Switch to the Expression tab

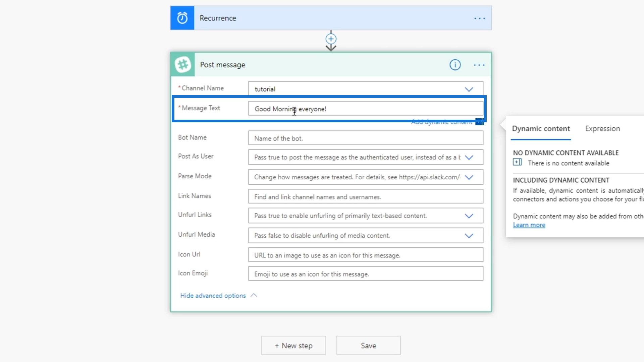(x=602, y=129)
